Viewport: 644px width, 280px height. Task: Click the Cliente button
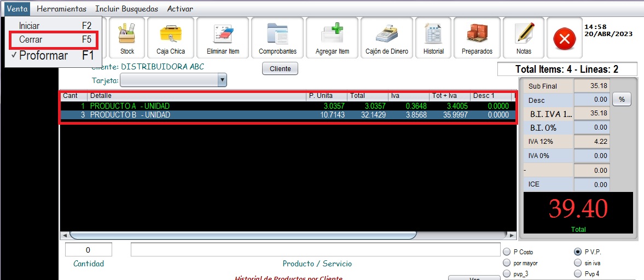[280, 69]
